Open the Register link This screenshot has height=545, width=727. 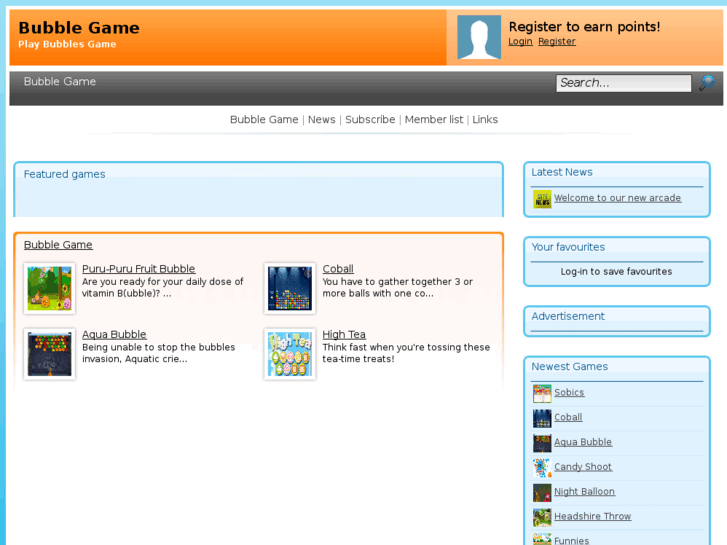click(x=557, y=41)
